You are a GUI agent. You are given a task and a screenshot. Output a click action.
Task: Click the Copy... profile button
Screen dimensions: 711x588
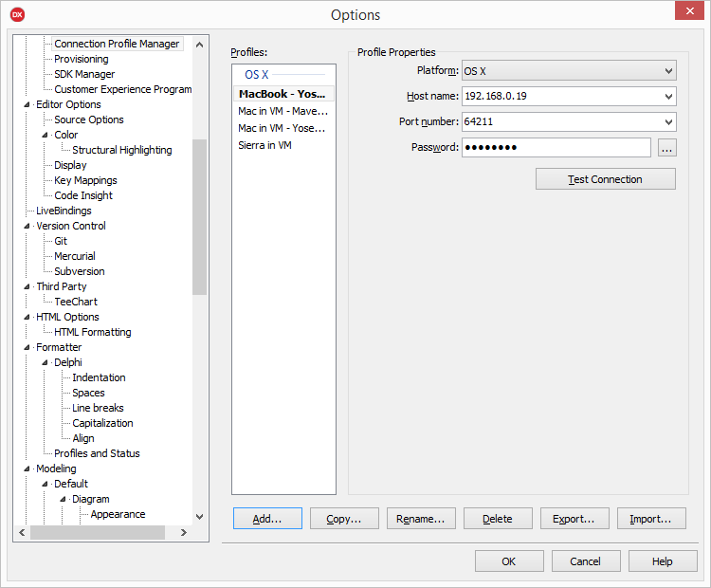pyautogui.click(x=344, y=519)
